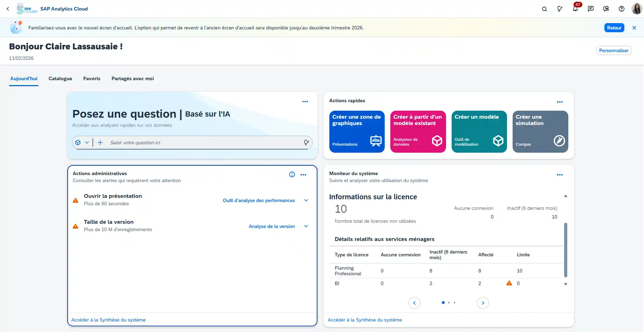Click the back arrow beside the logo
The width and height of the screenshot is (644, 332).
pyautogui.click(x=8, y=9)
